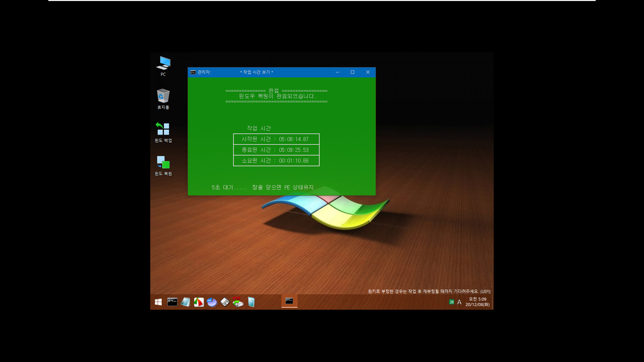Maximize the 작업 시간 보기 console window

(x=353, y=72)
